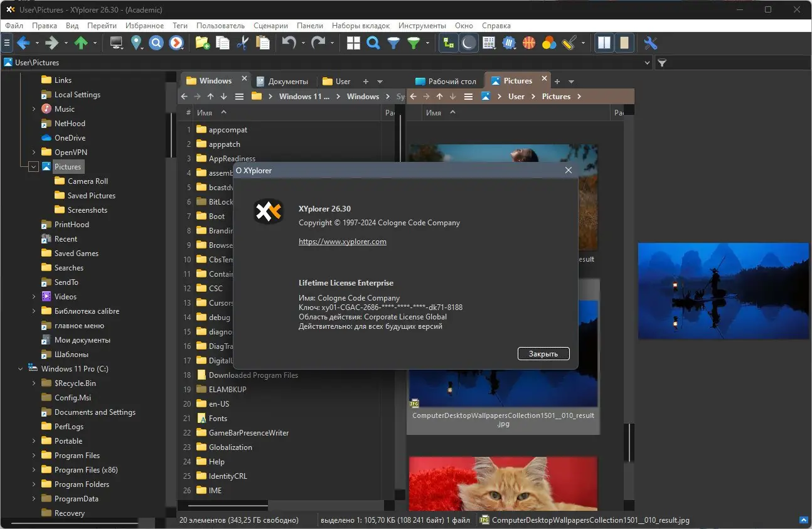Viewport: 812px width, 529px height.
Task: Click the round orange-arrow icon in toolbar
Action: tap(176, 43)
